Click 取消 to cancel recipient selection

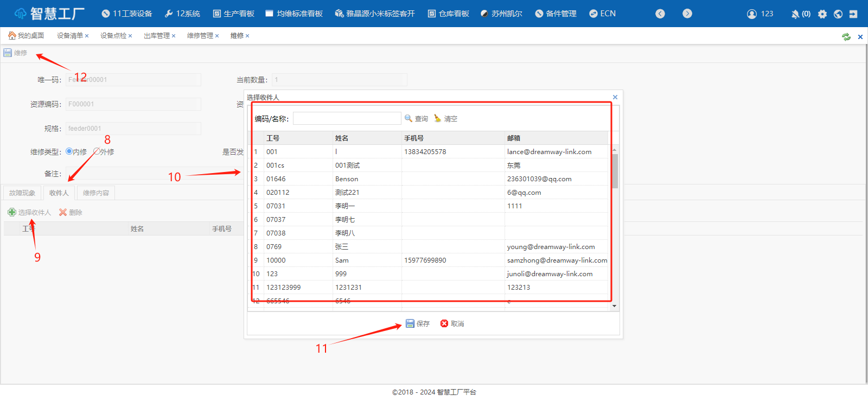click(x=452, y=324)
